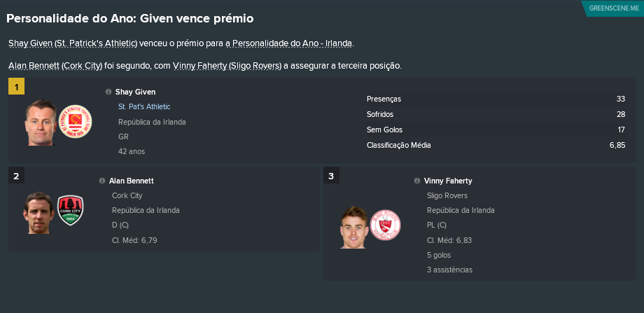Click Shay Given's face portrait
The image size is (644, 313).
[x=41, y=123]
